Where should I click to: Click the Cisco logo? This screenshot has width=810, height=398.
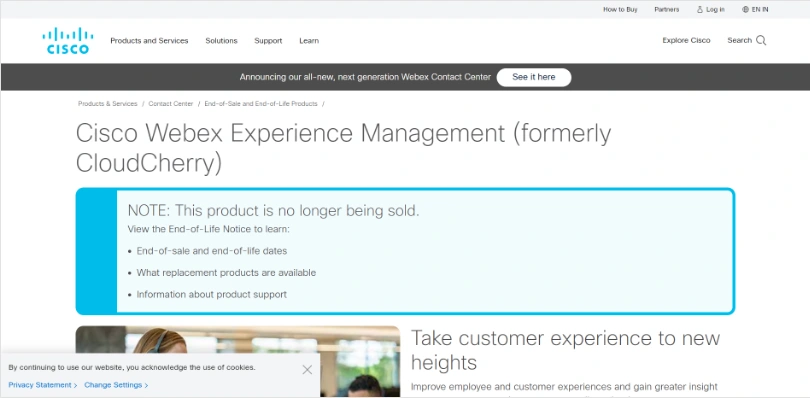(68, 41)
